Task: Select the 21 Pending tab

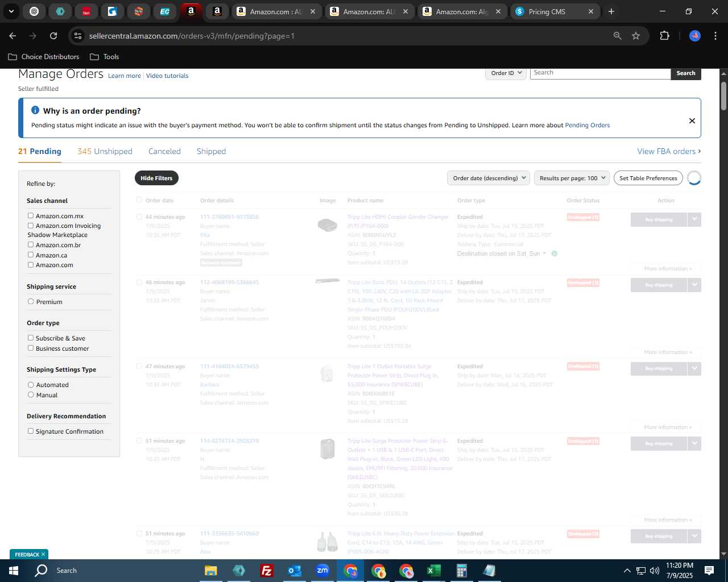Action: (x=40, y=151)
